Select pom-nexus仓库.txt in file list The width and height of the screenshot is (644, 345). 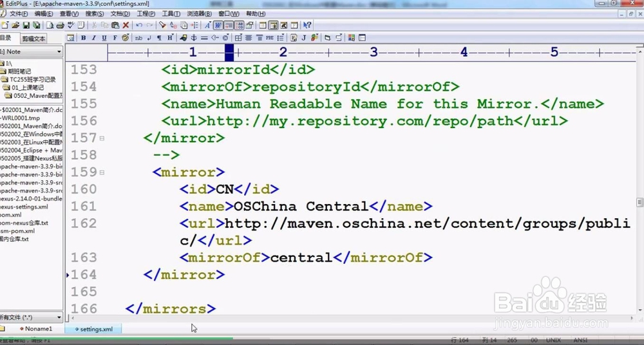click(24, 223)
